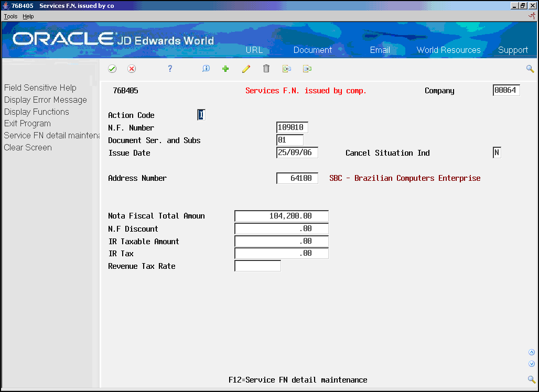Click the green plus Add icon

pyautogui.click(x=225, y=69)
